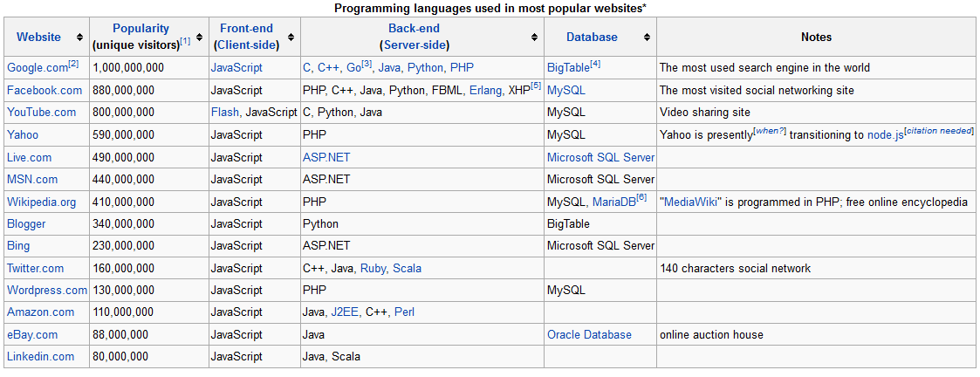Open the J2EE link
This screenshot has height=377, width=980.
(345, 312)
